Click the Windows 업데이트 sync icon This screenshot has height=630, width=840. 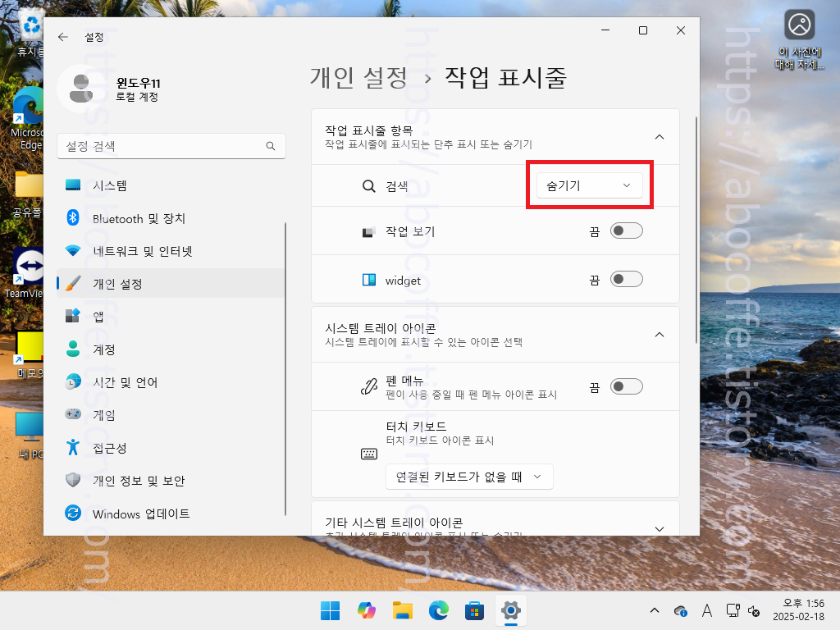(73, 514)
